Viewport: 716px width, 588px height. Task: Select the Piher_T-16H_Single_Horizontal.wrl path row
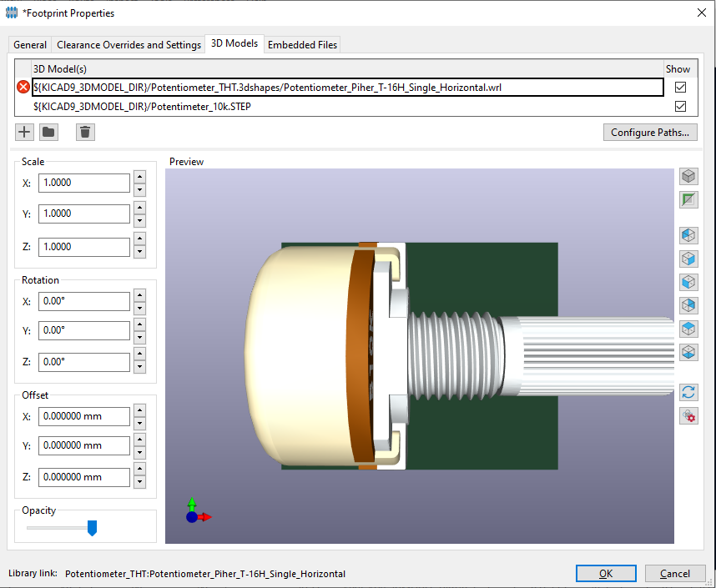[x=348, y=88]
